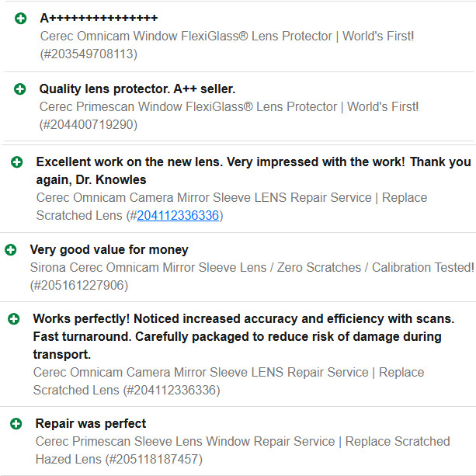Screen dimensions: 476x476
Task: Click the green plus icon beside 'Works perfectly!' feedback
Action: (x=14, y=319)
